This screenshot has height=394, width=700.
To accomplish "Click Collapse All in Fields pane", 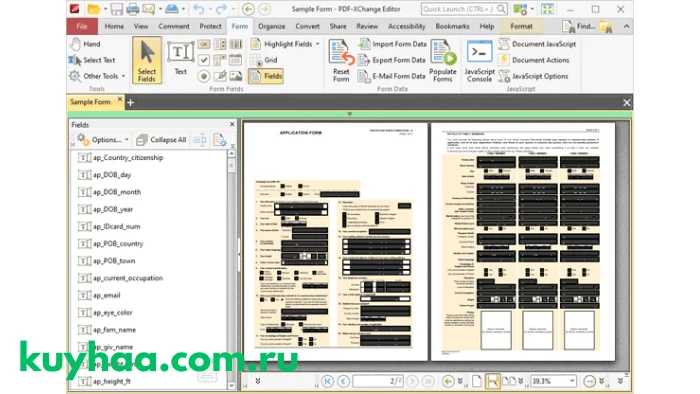I will [x=161, y=140].
